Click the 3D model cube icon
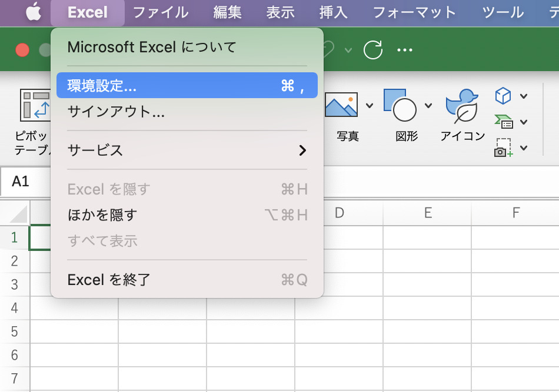Image resolution: width=559 pixels, height=392 pixels. coord(503,96)
